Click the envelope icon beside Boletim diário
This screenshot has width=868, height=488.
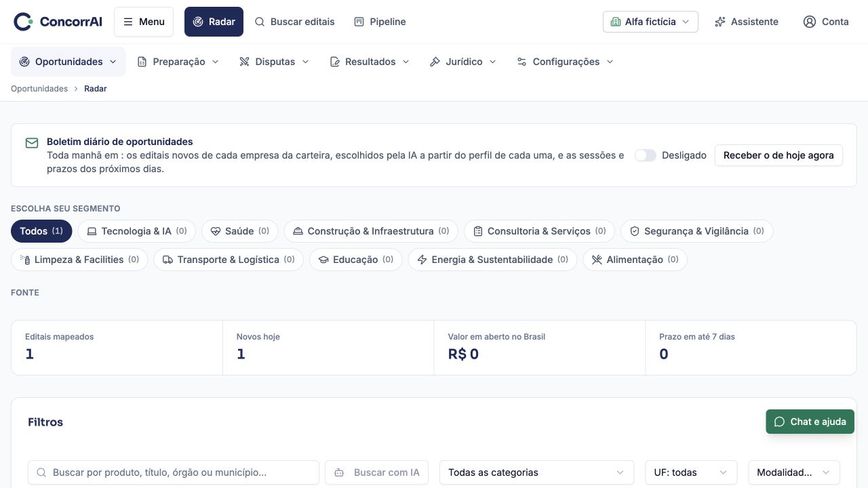[32, 143]
